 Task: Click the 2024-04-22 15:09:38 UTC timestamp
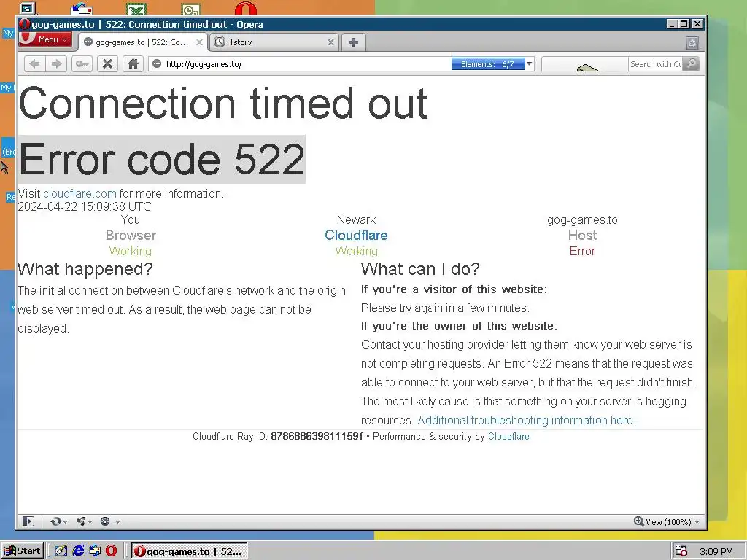tap(85, 206)
